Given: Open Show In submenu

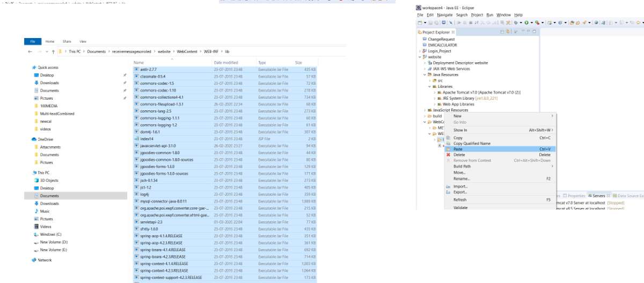Looking at the screenshot, I should [x=500, y=130].
